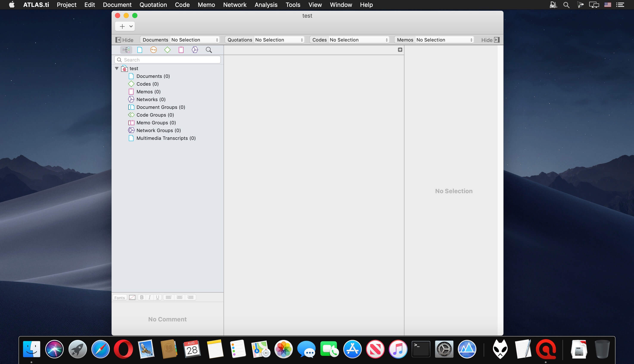Viewport: 634px width, 364px height.
Task: Click the text color swatch beside Fonts
Action: click(x=132, y=297)
